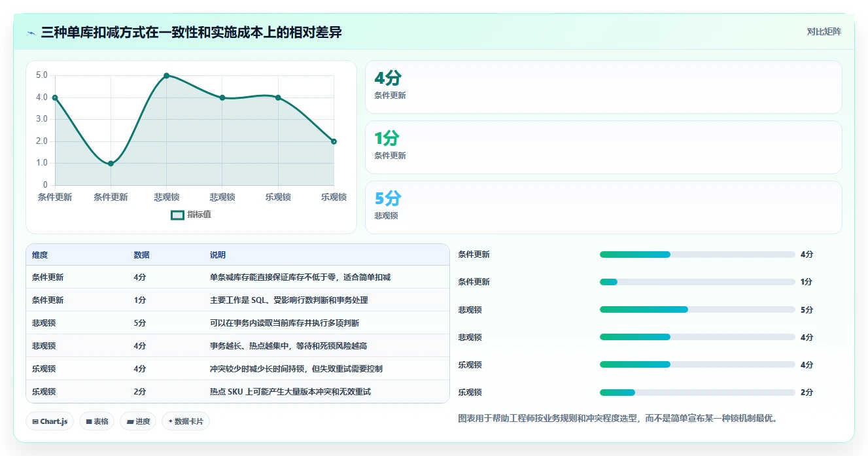Viewport: 868px width, 456px height.
Task: Click the 数据 column header
Action: (142, 255)
